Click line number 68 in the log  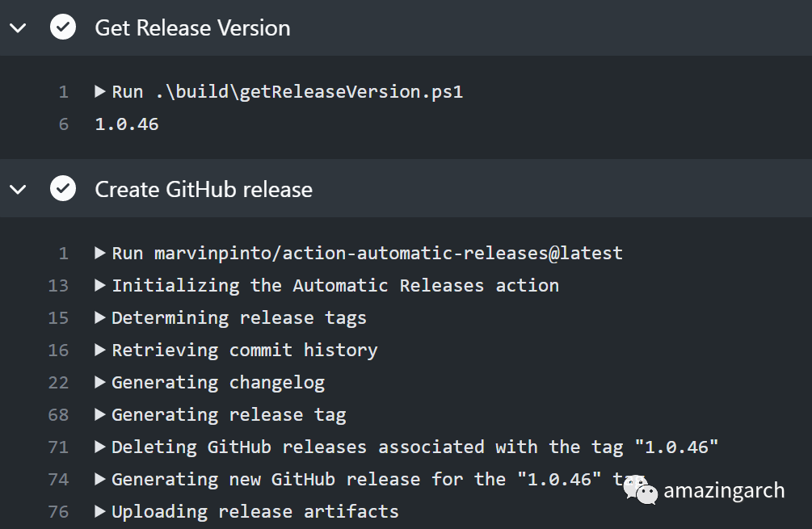[58, 414]
